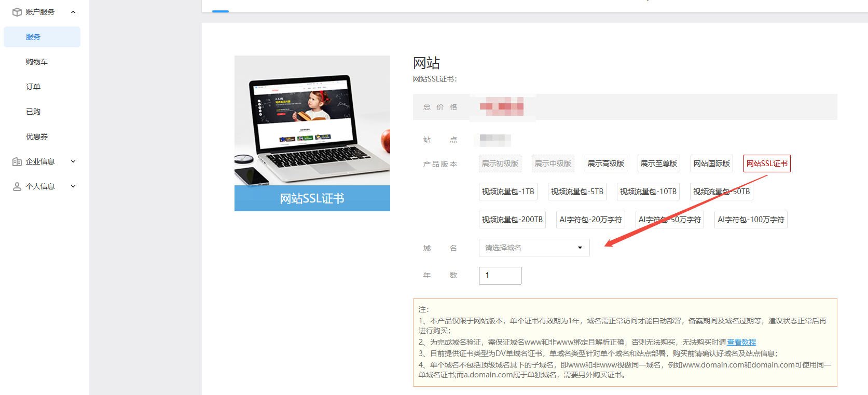Expand the 企业信息 menu chevron
The image size is (868, 395).
pyautogui.click(x=73, y=161)
